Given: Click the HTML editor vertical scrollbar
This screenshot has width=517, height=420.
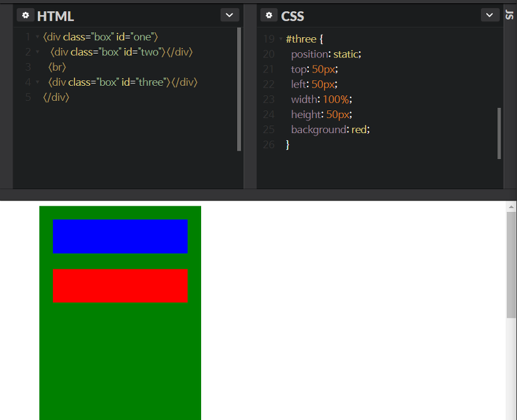Looking at the screenshot, I should (x=239, y=89).
